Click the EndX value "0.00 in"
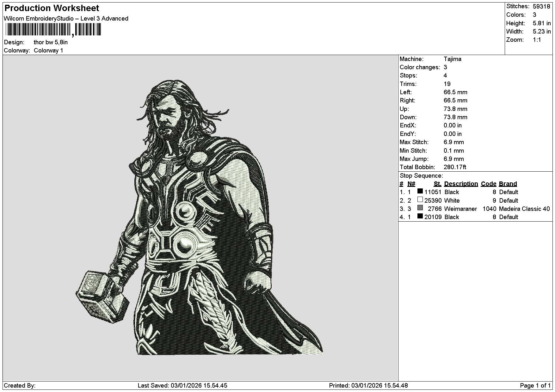The height and width of the screenshot is (392, 555). point(453,126)
